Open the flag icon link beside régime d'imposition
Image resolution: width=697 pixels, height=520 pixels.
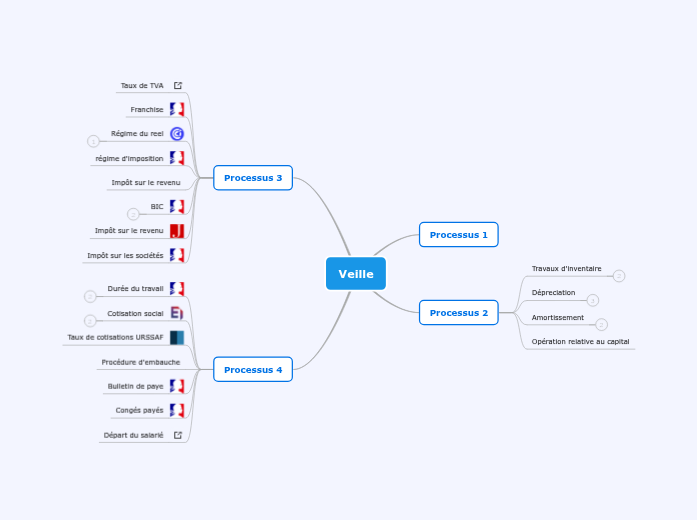[177, 158]
